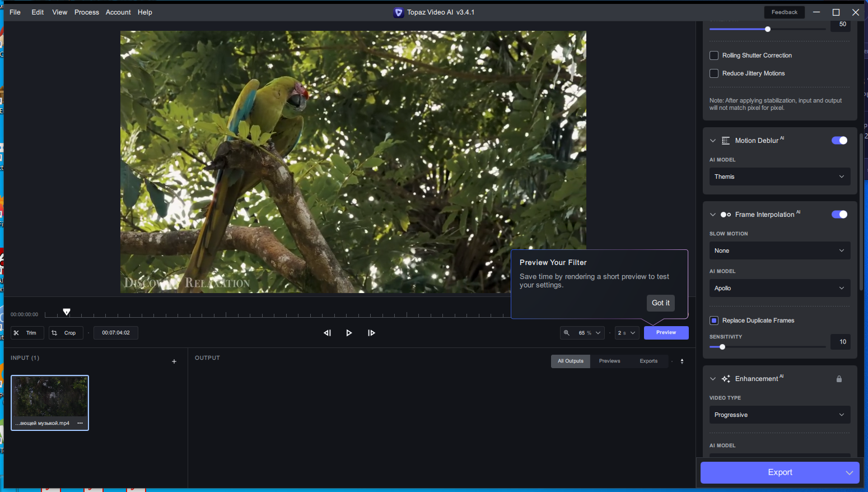Open the Themis AI model dropdown
Screen dimensions: 868x492
tap(780, 177)
